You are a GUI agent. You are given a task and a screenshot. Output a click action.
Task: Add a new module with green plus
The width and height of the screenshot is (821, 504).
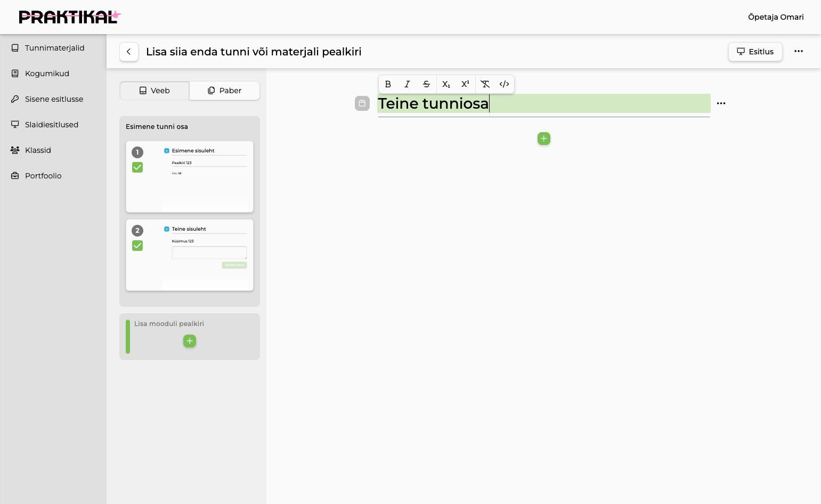190,341
